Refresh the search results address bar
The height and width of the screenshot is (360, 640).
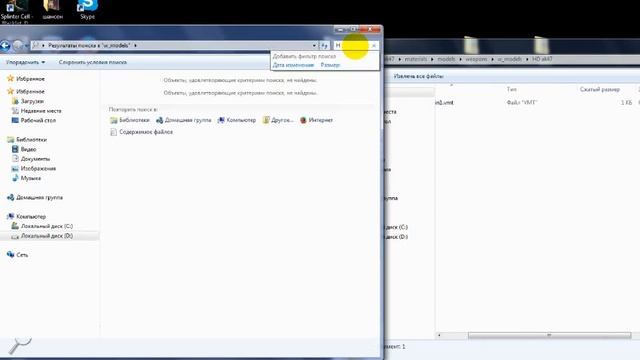coord(324,45)
